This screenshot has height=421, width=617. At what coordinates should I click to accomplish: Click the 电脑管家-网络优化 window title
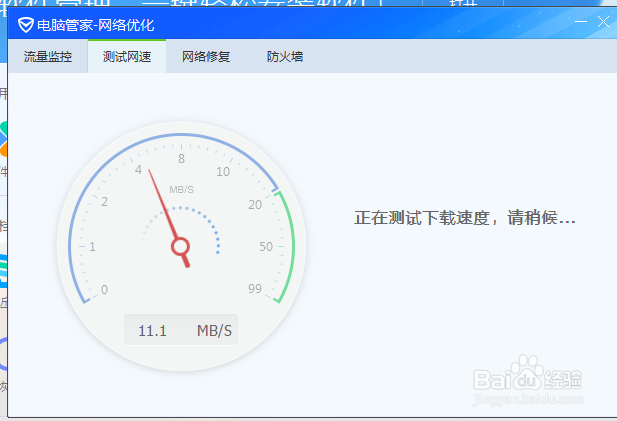(96, 25)
